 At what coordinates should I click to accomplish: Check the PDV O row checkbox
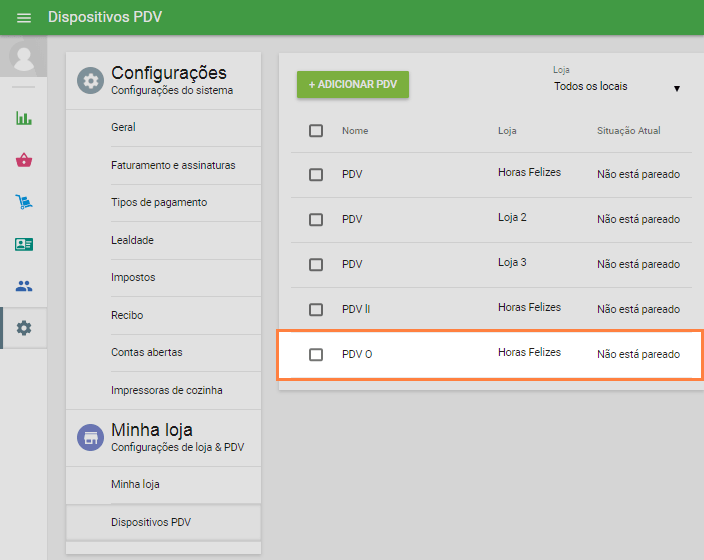coord(316,354)
